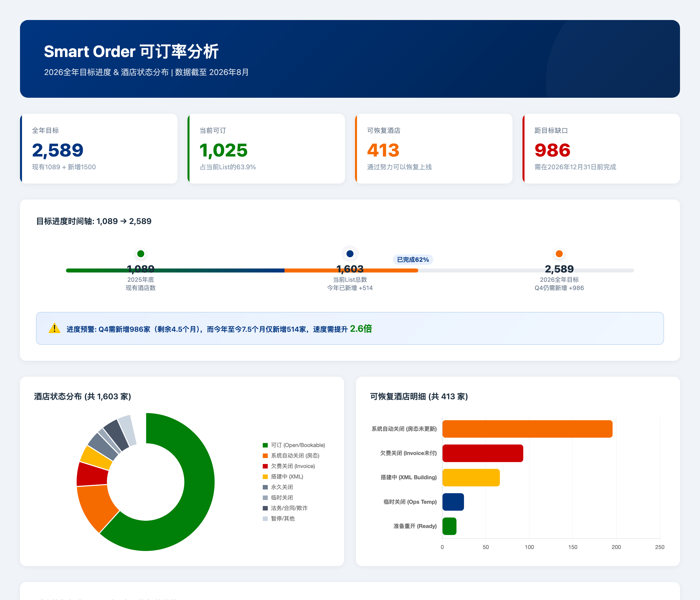Click the yellow 搭建中 bar
700x600 pixels.
471,478
